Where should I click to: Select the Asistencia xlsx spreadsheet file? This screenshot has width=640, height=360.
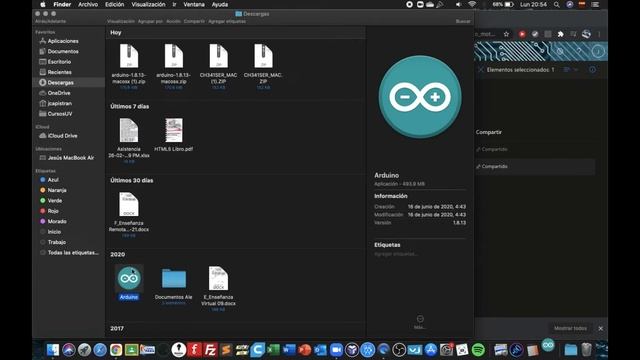coord(129,130)
